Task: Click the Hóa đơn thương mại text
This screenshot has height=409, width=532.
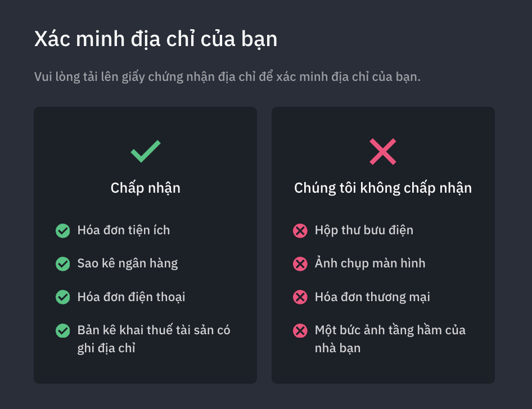Action: [x=372, y=297]
